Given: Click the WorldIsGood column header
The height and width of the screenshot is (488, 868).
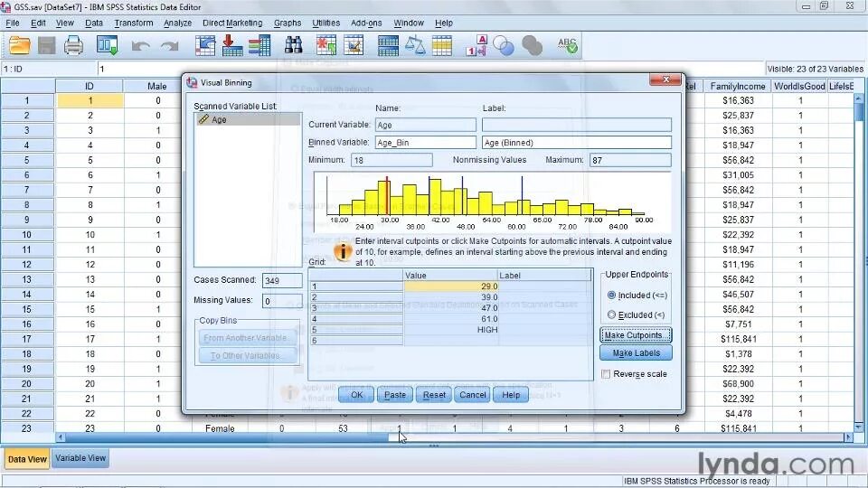Looking at the screenshot, I should click(x=798, y=86).
